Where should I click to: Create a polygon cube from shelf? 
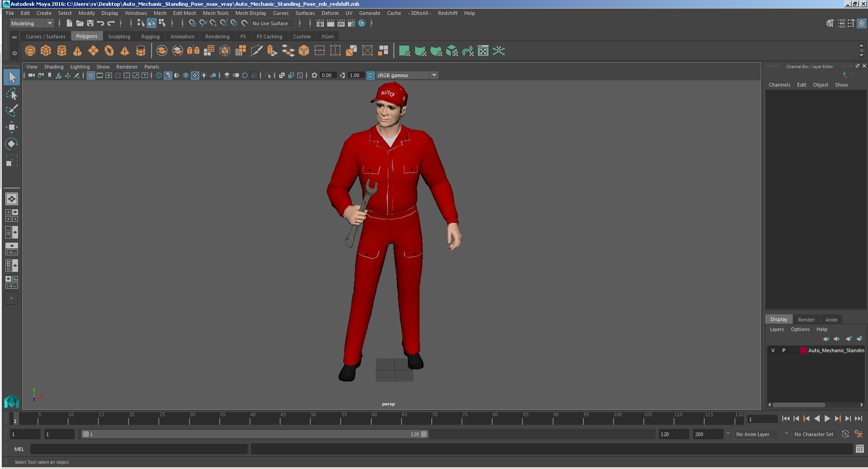click(x=46, y=51)
